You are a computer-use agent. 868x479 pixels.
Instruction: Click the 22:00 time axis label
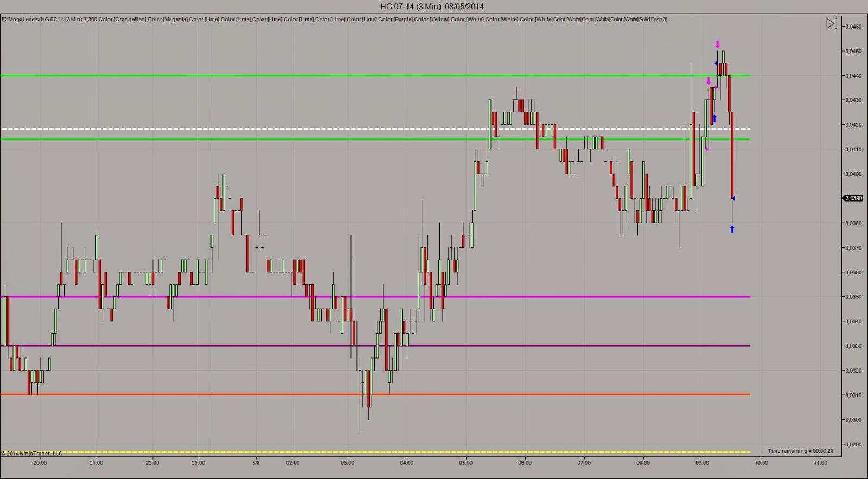point(152,463)
